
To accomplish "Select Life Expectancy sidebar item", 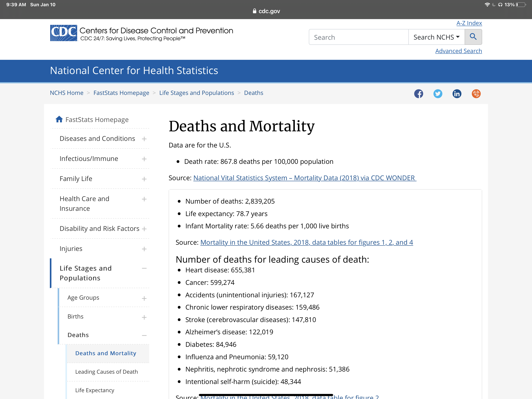I will pos(94,390).
